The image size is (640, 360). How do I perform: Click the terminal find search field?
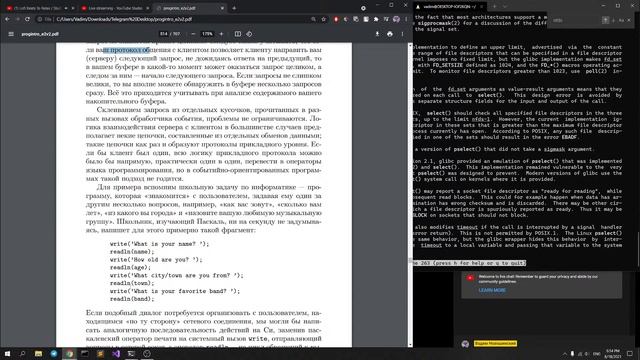coord(576,20)
